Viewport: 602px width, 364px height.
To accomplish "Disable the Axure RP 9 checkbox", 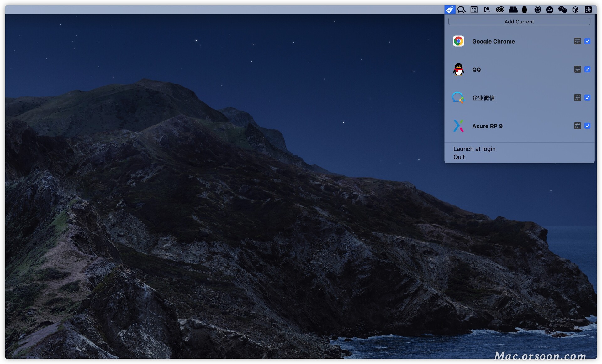I will pyautogui.click(x=587, y=126).
